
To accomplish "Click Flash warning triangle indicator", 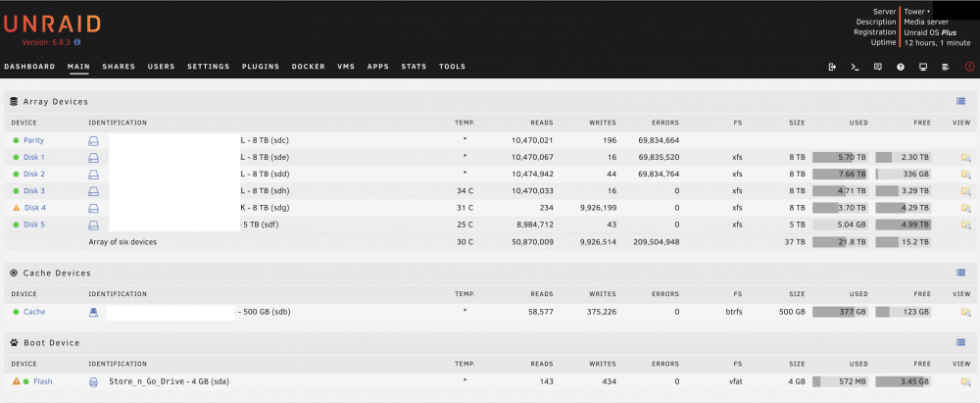I will [17, 381].
